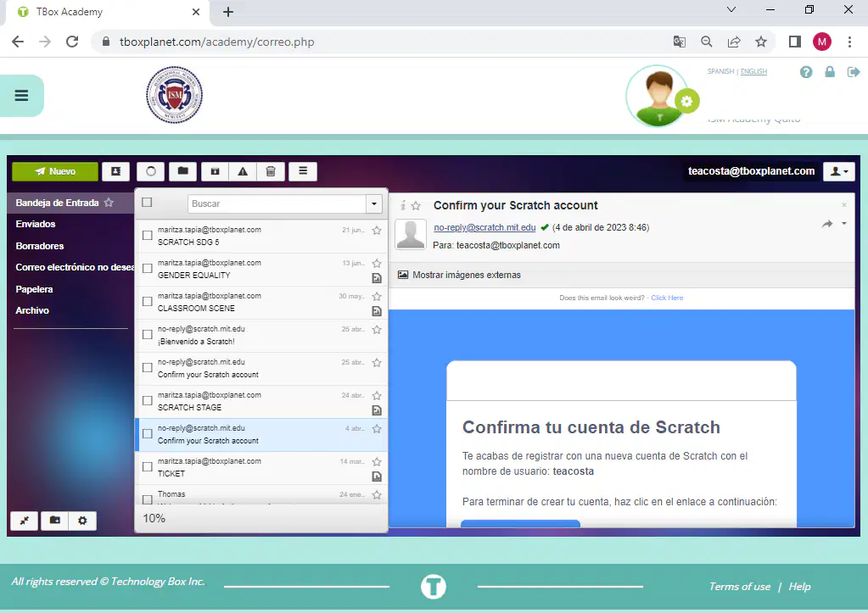The height and width of the screenshot is (613, 868).
Task: Archive message with the archive box icon
Action: pyautogui.click(x=216, y=171)
